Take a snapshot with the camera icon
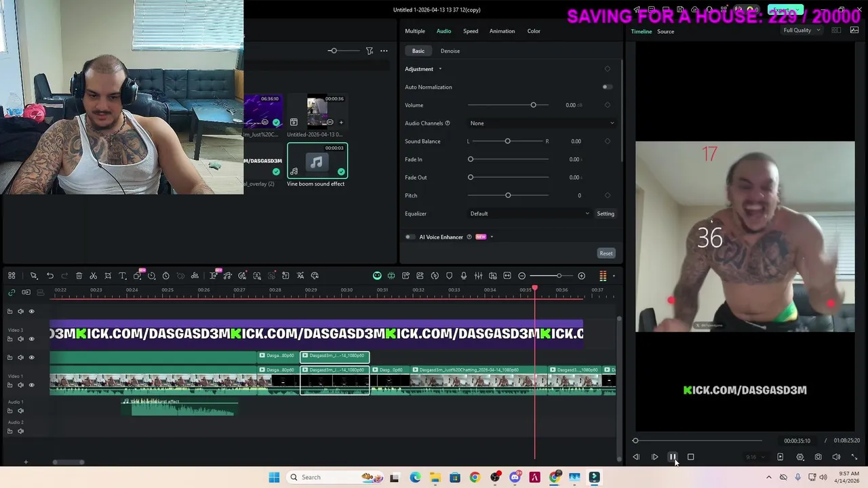Screen dimensions: 868x488 click(818, 457)
